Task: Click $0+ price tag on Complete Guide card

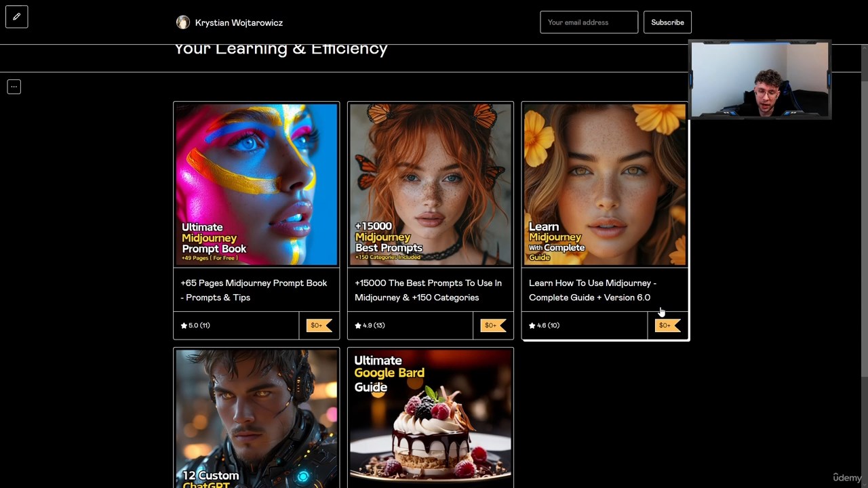Action: coord(667,325)
